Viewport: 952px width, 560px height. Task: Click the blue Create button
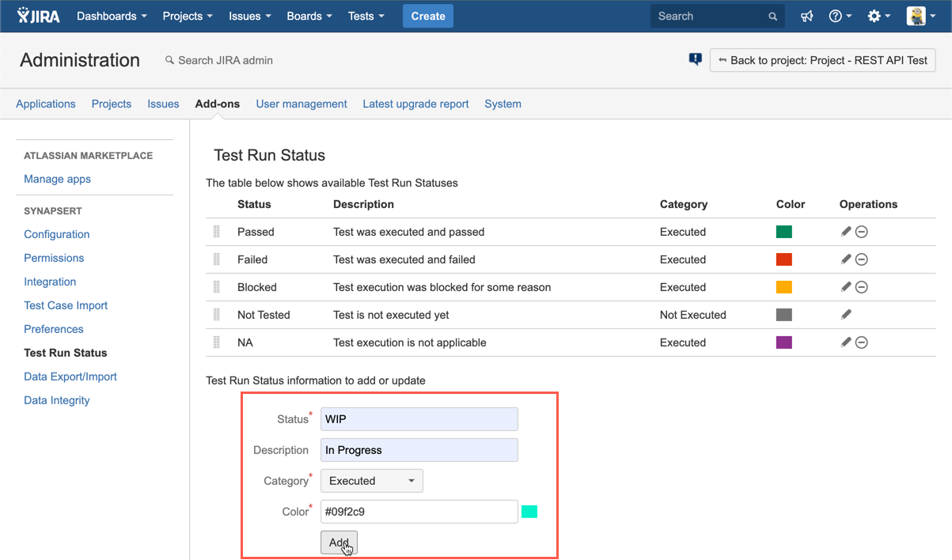[x=427, y=16]
